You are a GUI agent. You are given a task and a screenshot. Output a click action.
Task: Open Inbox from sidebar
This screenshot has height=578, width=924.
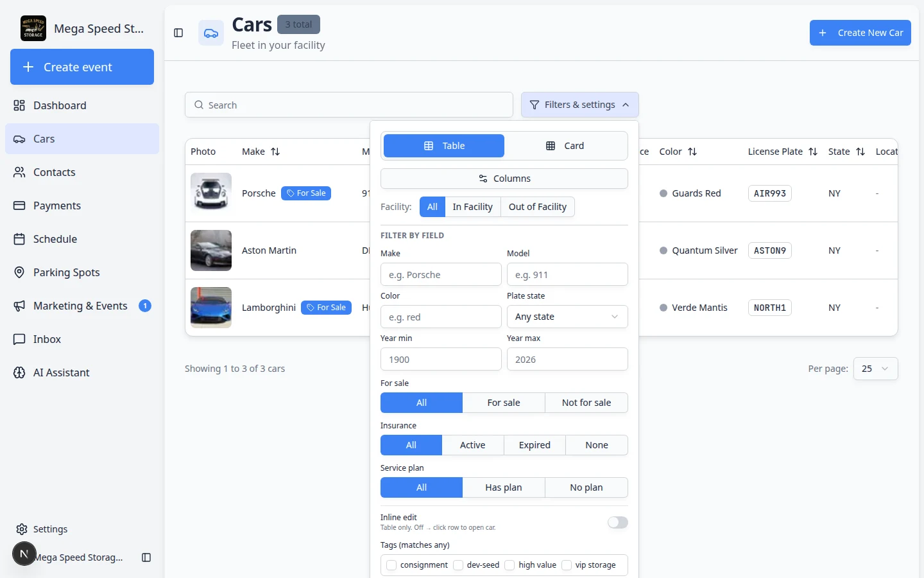[x=82, y=339]
